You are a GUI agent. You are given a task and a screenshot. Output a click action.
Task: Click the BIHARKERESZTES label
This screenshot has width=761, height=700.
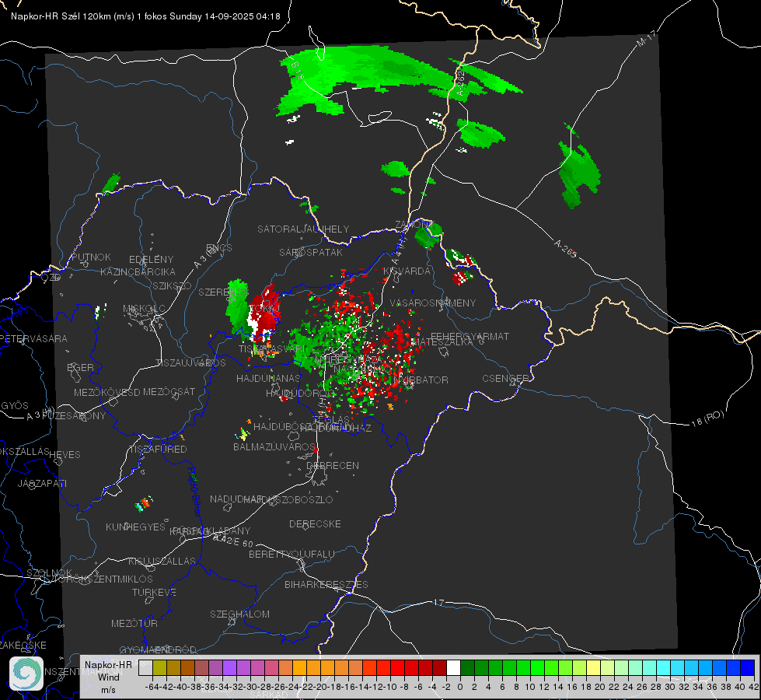click(x=326, y=584)
